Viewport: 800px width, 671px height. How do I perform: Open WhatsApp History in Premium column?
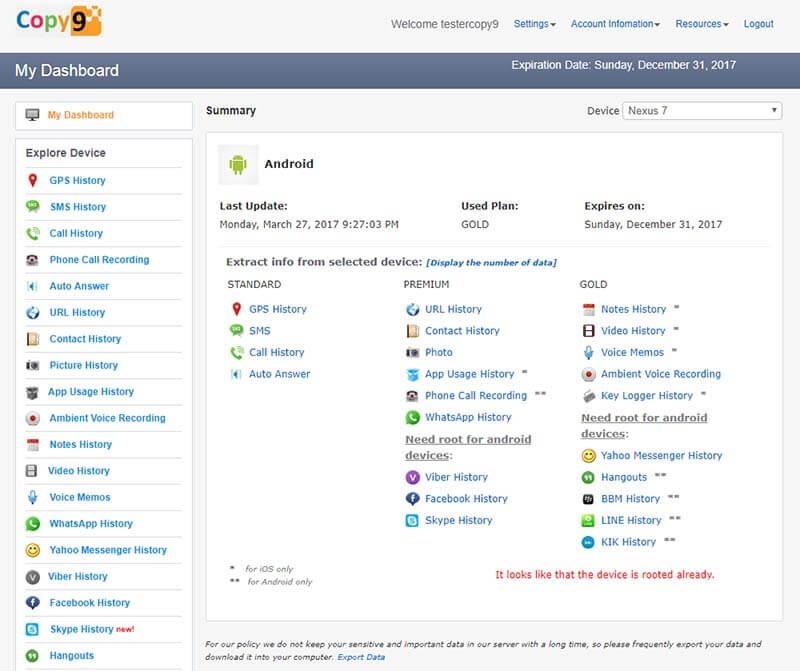[x=468, y=417]
